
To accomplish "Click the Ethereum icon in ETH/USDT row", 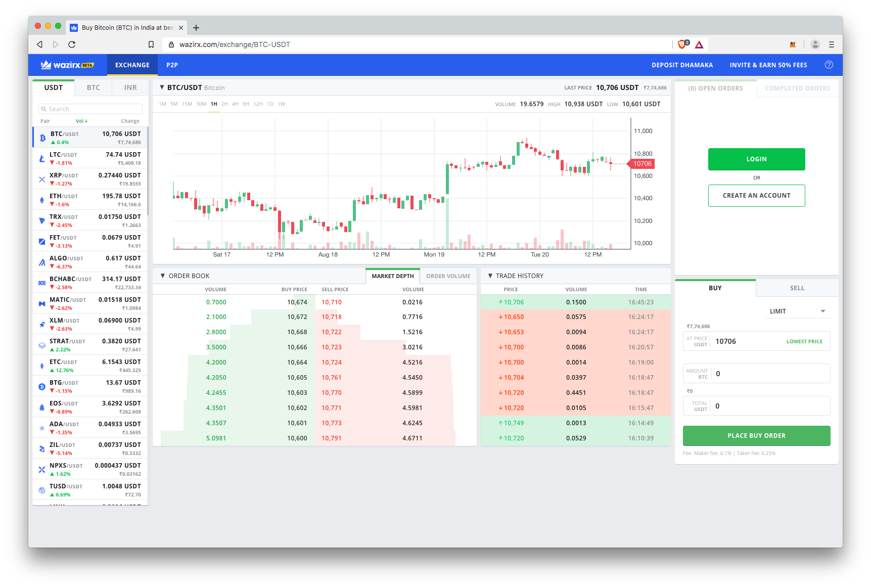I will [42, 200].
